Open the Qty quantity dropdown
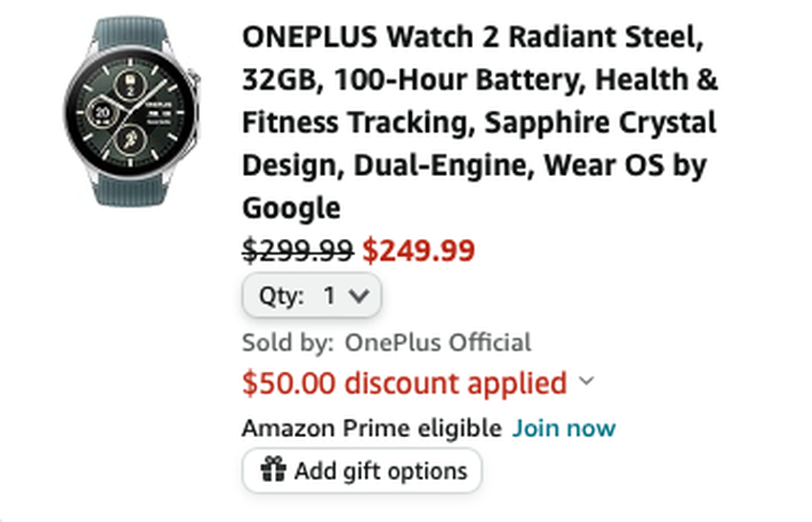Screen dimensions: 812x522 click(x=311, y=296)
